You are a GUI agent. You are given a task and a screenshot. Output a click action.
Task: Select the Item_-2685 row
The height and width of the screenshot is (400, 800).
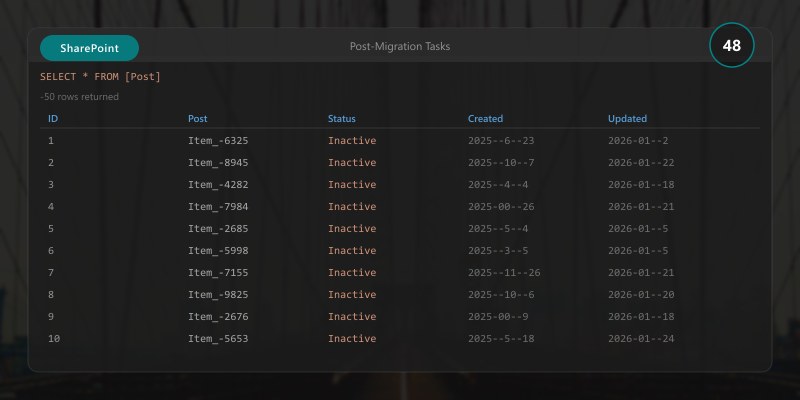(x=399, y=228)
